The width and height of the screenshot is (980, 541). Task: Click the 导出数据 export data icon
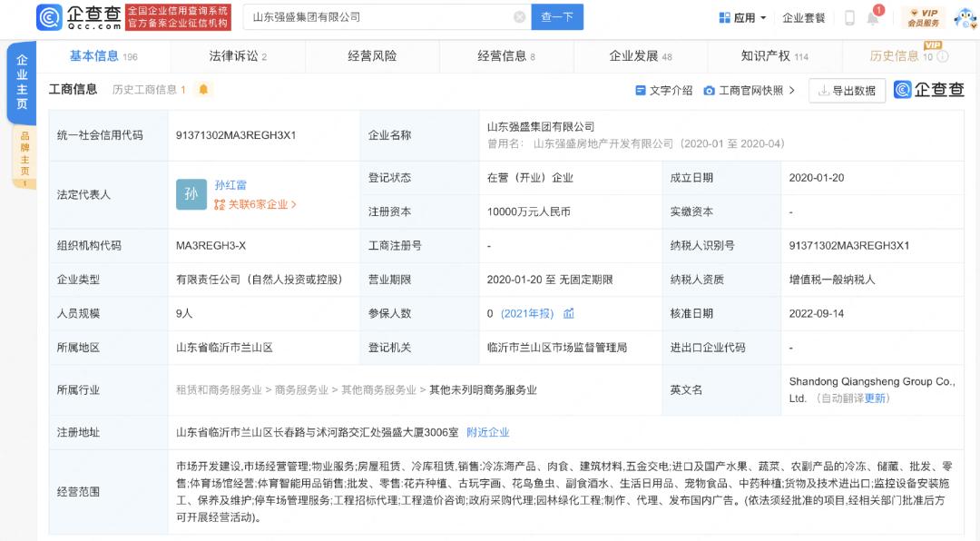826,91
